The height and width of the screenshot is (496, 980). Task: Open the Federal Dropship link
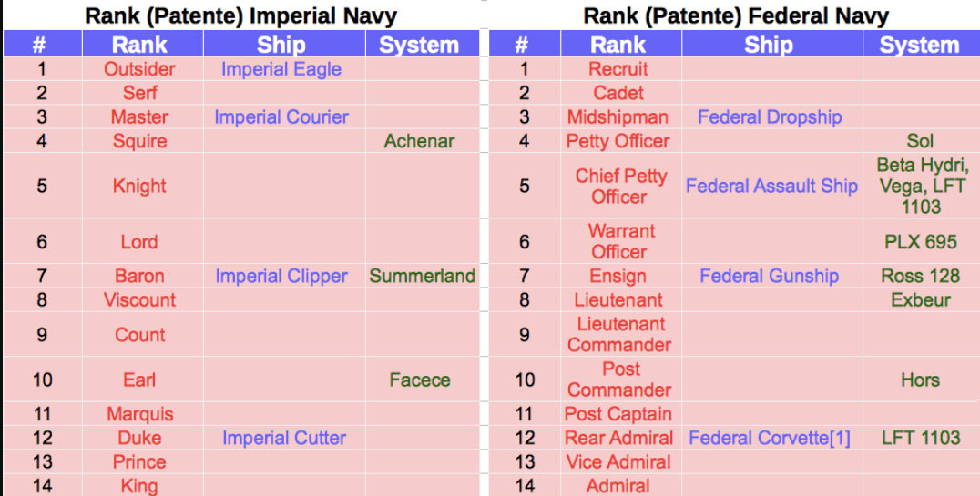tap(770, 116)
